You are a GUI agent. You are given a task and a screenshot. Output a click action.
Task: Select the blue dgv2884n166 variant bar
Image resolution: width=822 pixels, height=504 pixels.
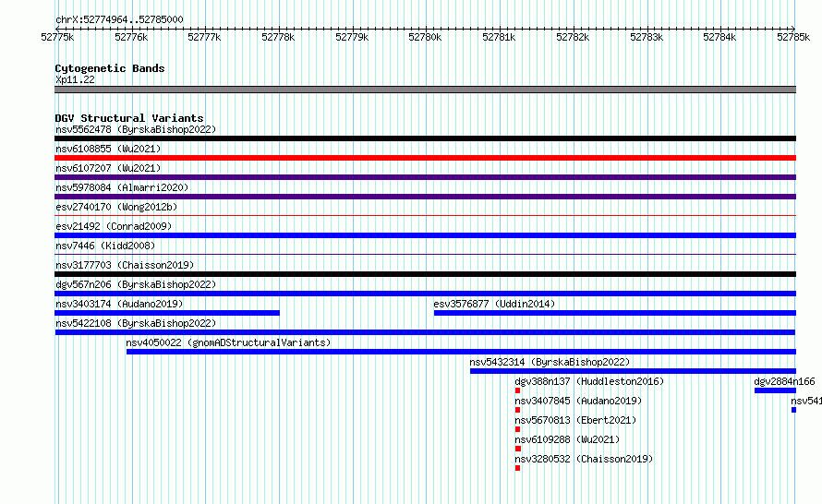pos(775,390)
